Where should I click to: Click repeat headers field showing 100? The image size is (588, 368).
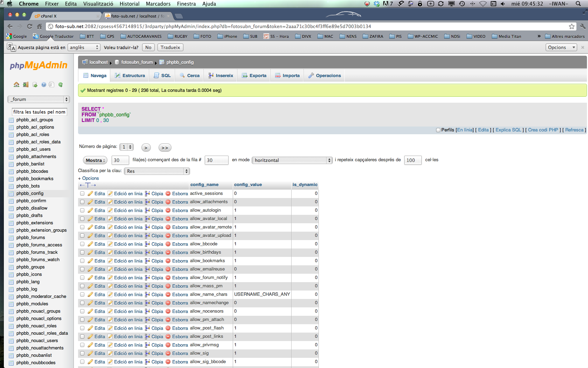[x=413, y=160]
